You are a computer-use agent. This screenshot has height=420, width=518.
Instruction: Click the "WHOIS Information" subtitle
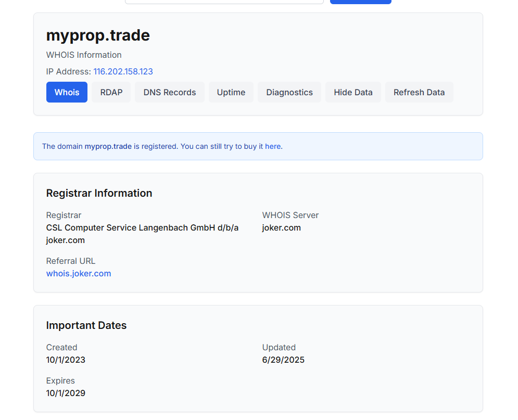pyautogui.click(x=84, y=55)
